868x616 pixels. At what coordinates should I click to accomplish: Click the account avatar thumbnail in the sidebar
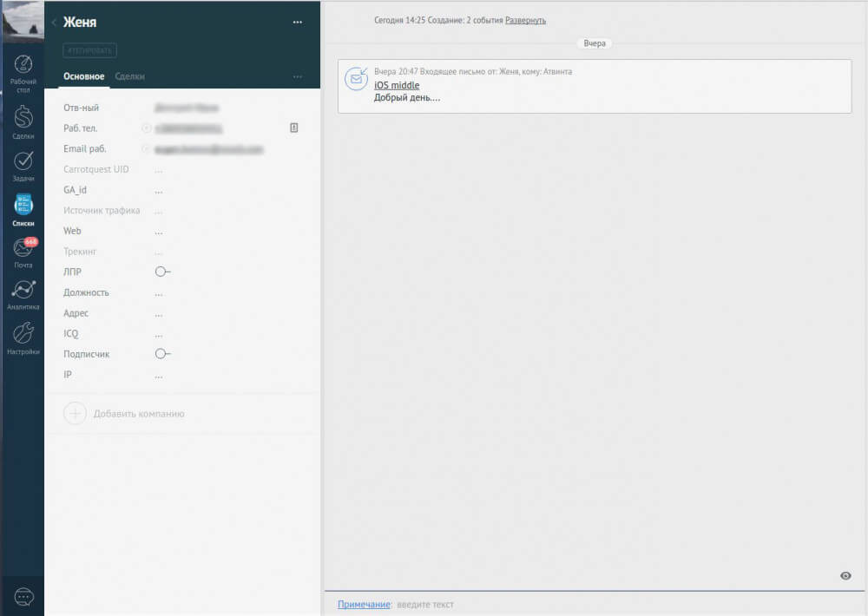[23, 21]
